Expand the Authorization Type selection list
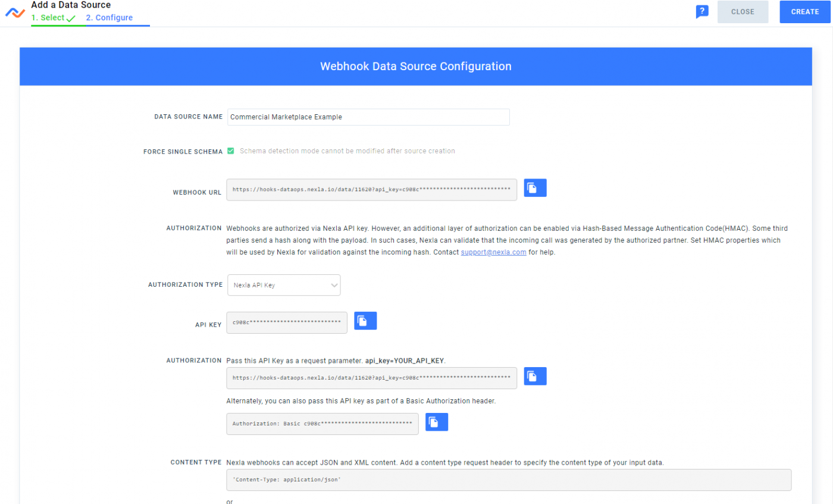The height and width of the screenshot is (504, 833). click(x=284, y=284)
